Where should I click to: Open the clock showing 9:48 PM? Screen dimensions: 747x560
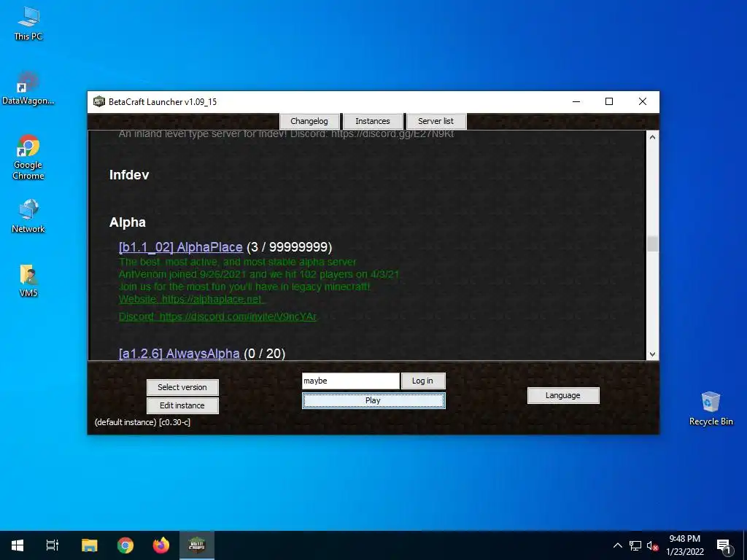[x=684, y=545]
